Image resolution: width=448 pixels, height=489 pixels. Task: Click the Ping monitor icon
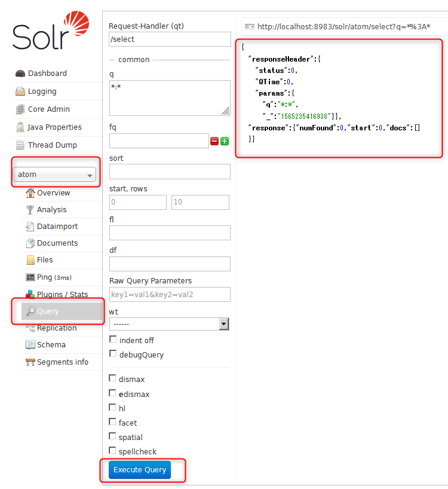point(30,277)
